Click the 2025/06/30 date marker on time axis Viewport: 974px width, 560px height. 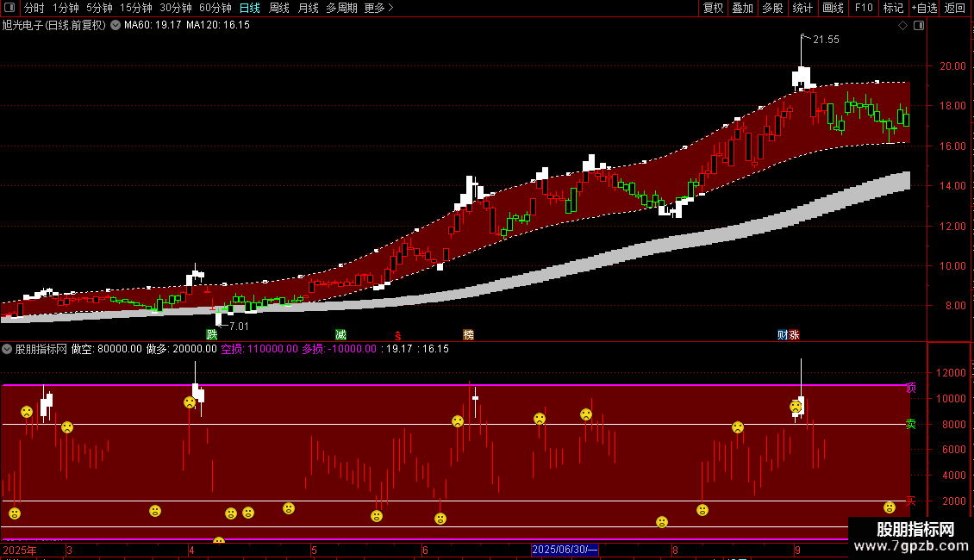(565, 550)
